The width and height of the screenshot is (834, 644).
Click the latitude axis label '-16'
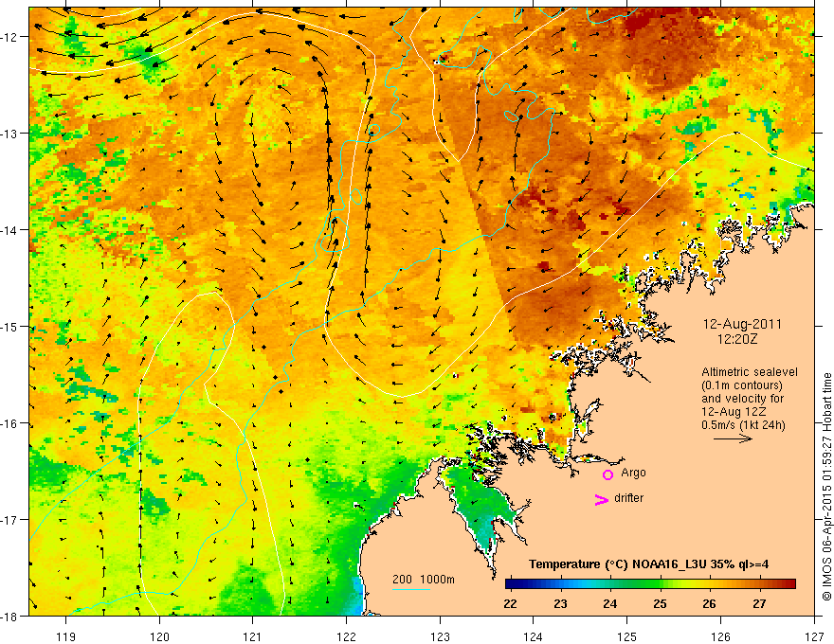[9, 423]
